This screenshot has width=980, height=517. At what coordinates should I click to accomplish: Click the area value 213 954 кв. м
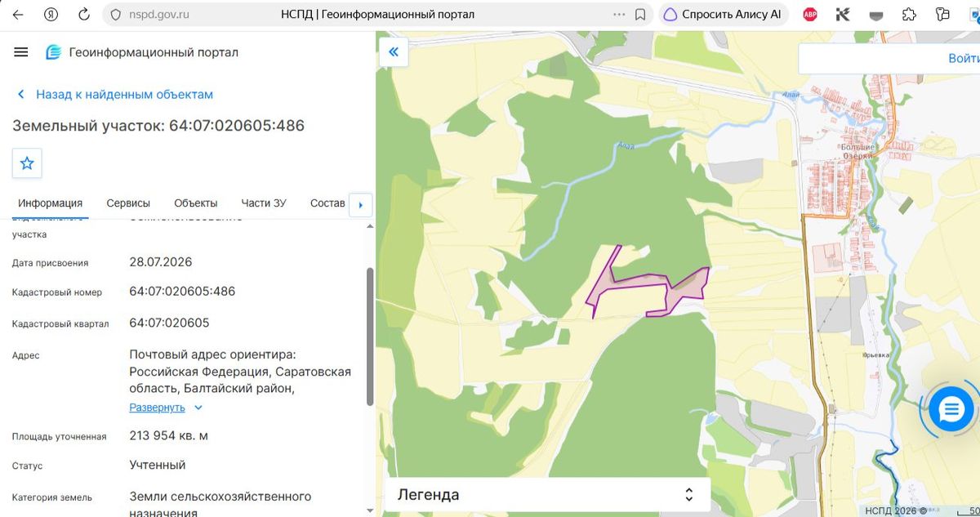(x=168, y=435)
